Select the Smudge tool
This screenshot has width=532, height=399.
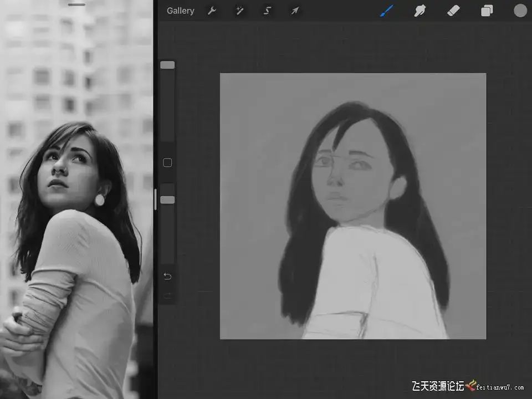(x=420, y=11)
